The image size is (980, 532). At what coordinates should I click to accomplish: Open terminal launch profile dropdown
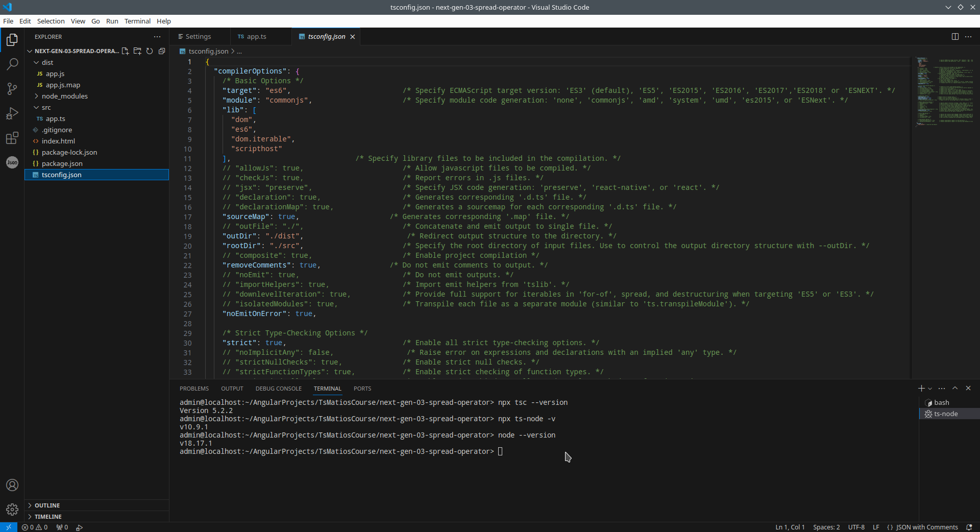(930, 389)
